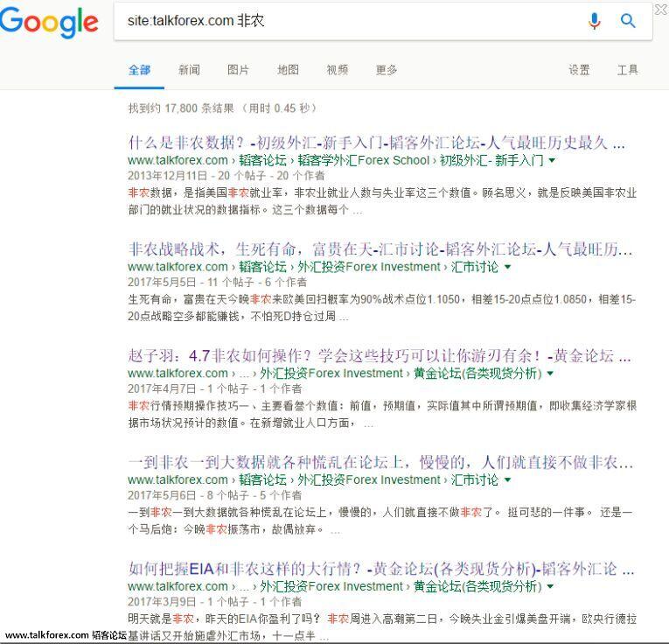Open the 地图 tab
669x644 pixels.
(x=288, y=70)
